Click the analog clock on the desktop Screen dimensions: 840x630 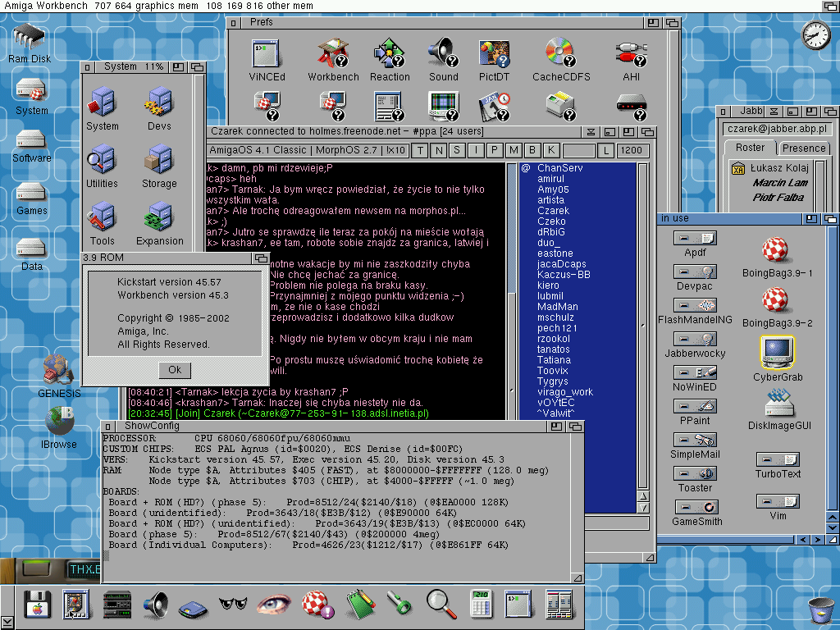[815, 35]
